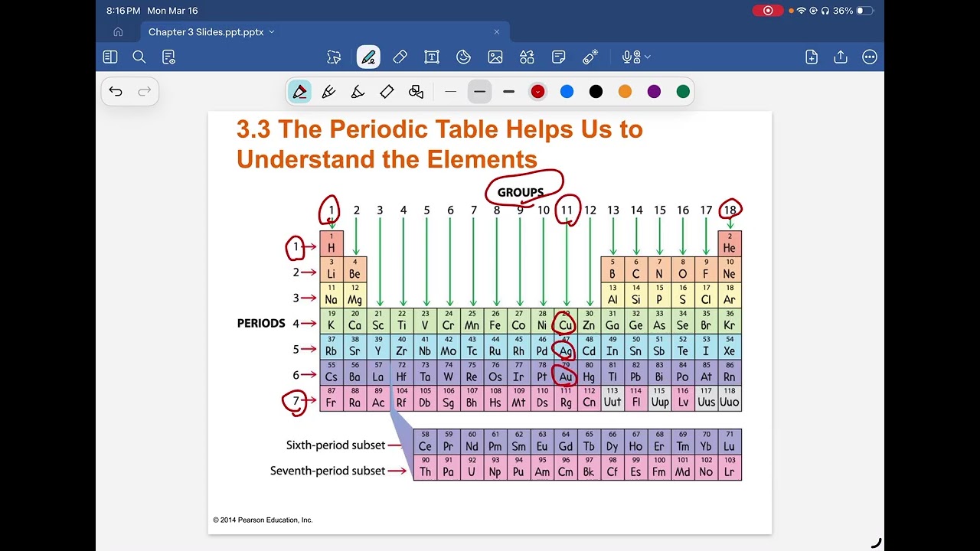The width and height of the screenshot is (980, 551).
Task: Select the shapes pen option
Action: [416, 92]
